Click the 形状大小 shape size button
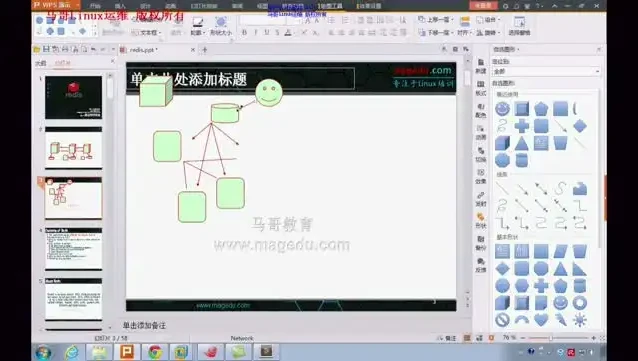This screenshot has width=638, height=361. (221, 26)
